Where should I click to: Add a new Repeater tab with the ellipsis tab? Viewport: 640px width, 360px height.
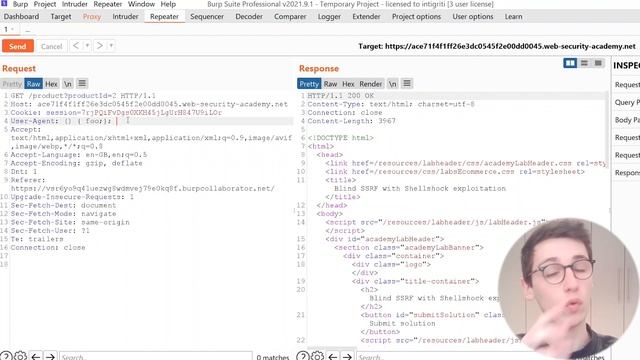(x=28, y=30)
